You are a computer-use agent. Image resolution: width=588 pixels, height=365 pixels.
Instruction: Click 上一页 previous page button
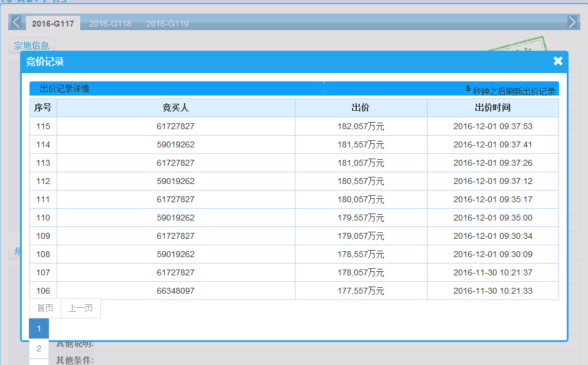[81, 308]
